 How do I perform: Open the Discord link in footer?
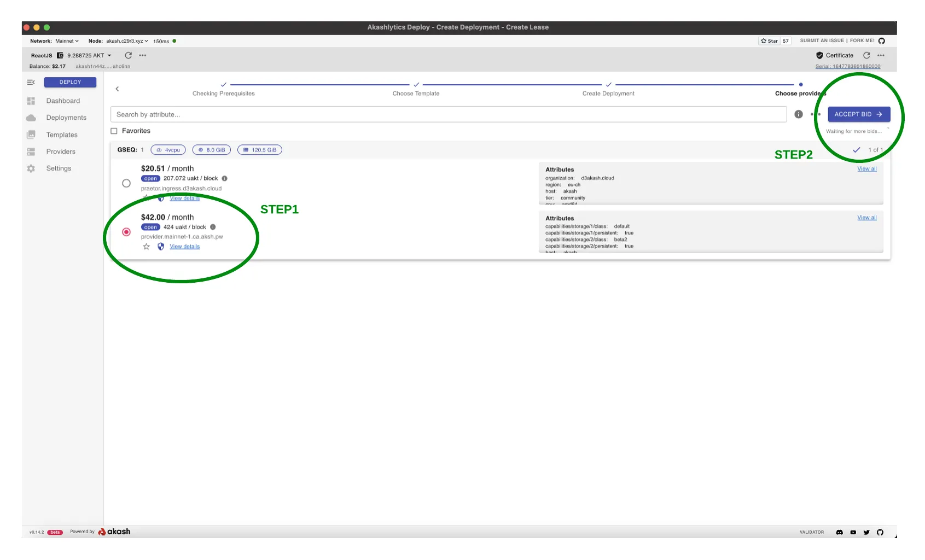click(839, 532)
